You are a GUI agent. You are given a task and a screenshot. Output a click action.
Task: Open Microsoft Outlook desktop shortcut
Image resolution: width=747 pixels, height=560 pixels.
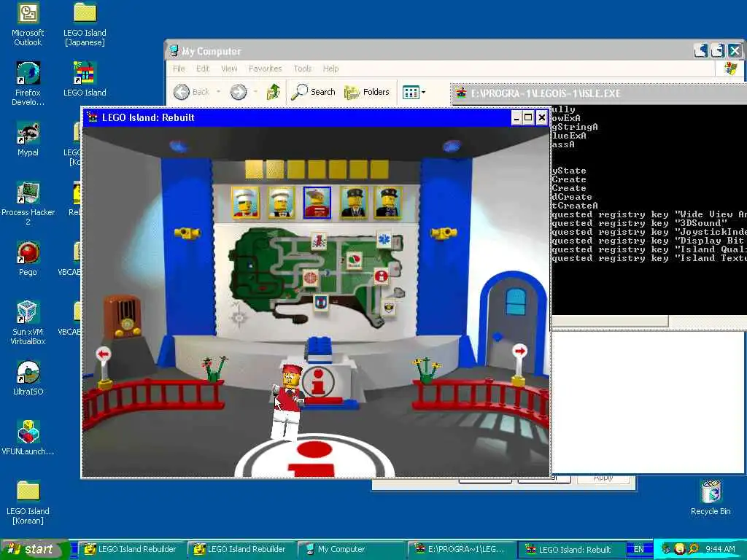tap(28, 24)
